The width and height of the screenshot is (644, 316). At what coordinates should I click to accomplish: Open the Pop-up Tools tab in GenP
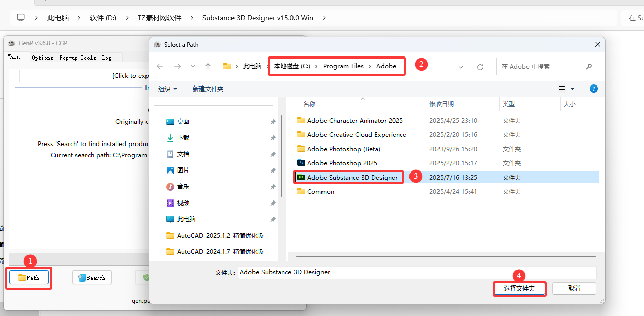[77, 58]
